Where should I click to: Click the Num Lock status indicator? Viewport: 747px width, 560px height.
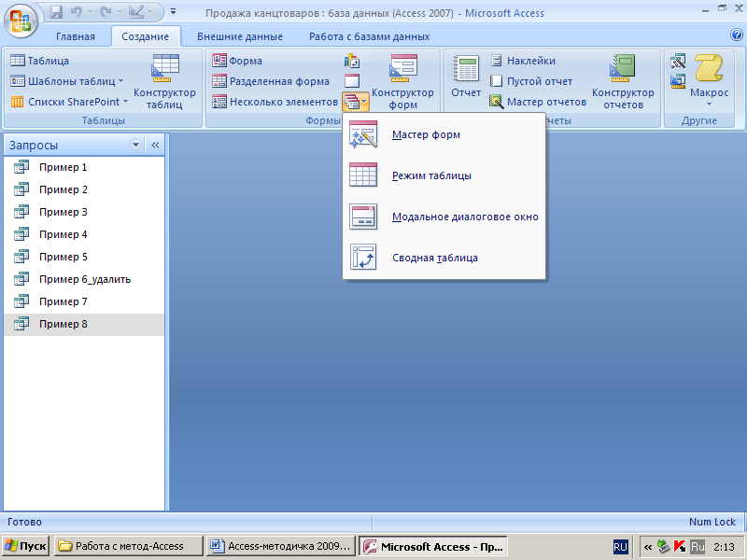click(712, 522)
